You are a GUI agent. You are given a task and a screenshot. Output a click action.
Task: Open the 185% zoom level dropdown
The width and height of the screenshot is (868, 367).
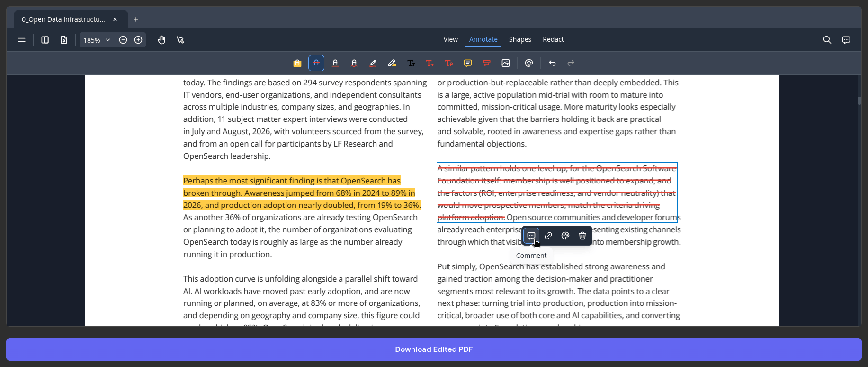pos(97,40)
